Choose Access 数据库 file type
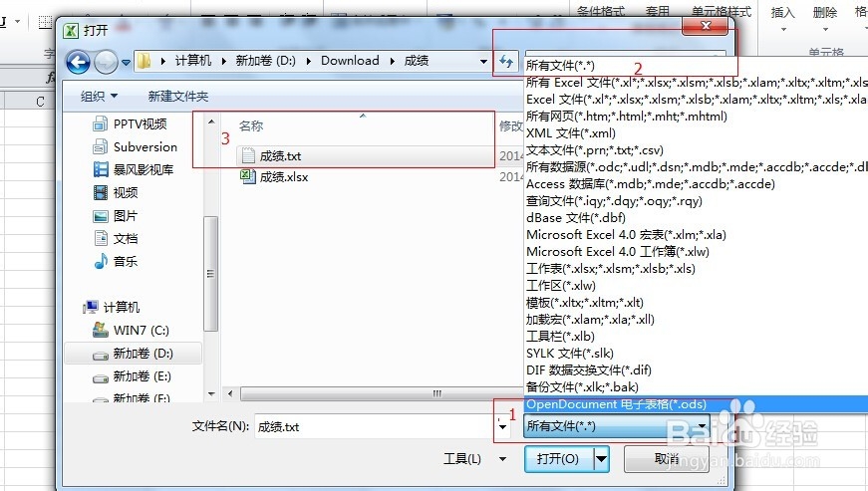 (x=696, y=184)
